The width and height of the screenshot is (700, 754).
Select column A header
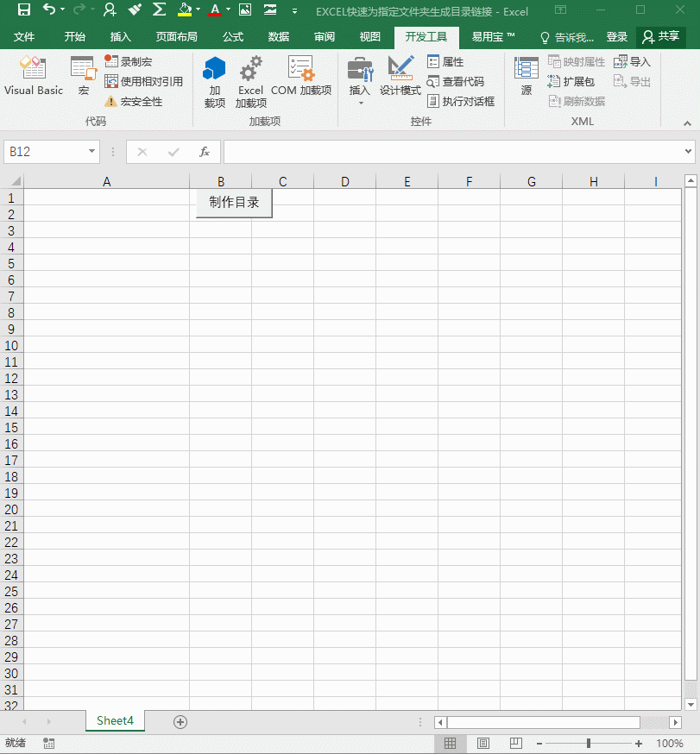[107, 182]
